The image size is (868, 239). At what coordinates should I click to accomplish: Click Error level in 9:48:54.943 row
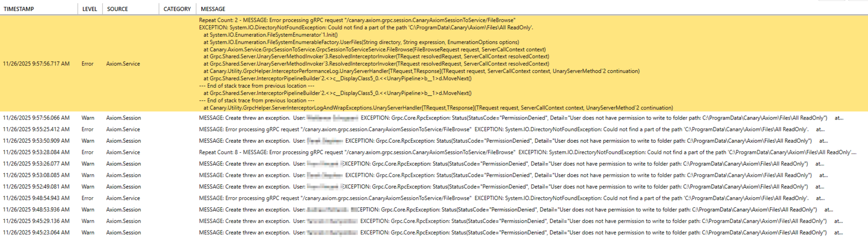coord(87,198)
